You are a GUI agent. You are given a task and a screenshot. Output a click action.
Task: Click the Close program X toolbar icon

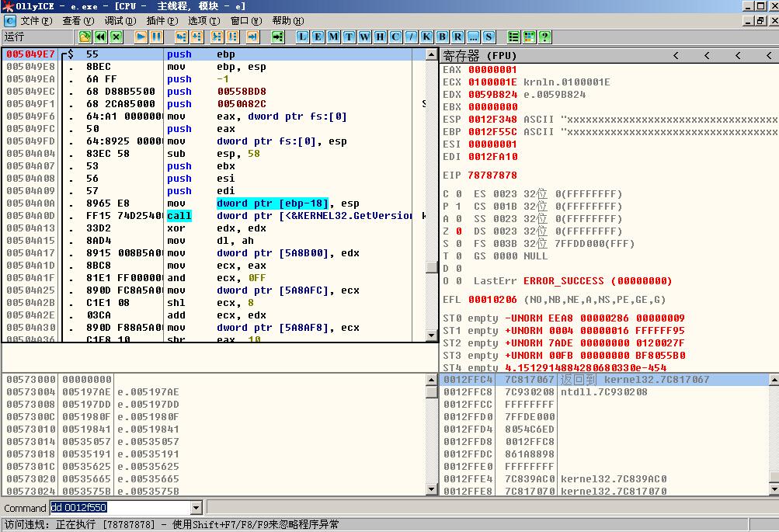pos(117,37)
